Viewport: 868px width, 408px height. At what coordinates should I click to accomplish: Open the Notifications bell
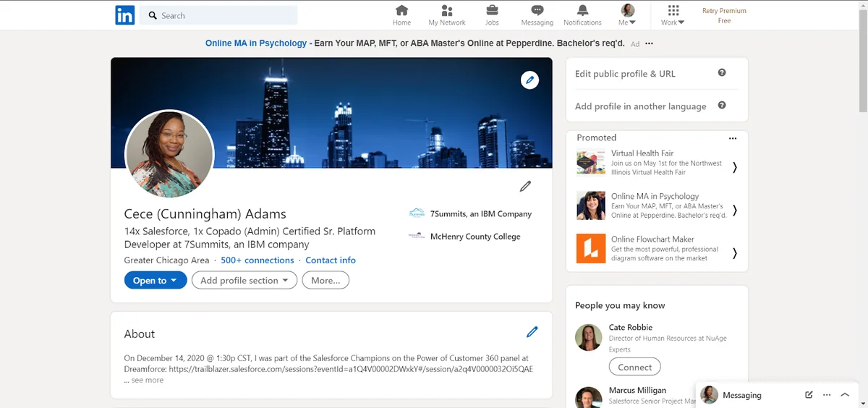click(582, 14)
